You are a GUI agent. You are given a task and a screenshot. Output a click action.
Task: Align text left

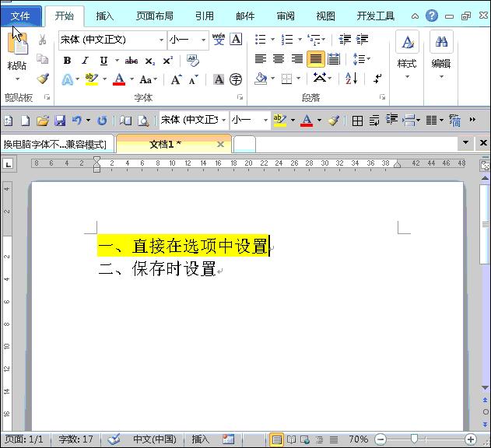click(x=260, y=59)
